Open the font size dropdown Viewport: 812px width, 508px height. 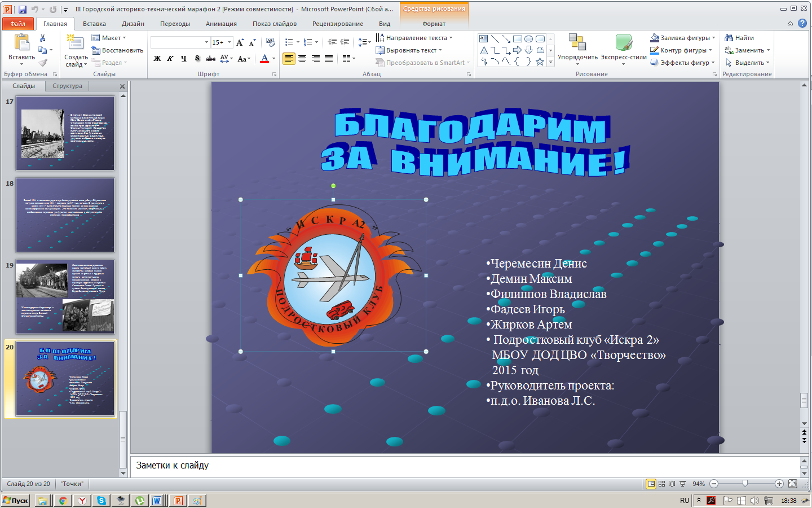click(229, 42)
